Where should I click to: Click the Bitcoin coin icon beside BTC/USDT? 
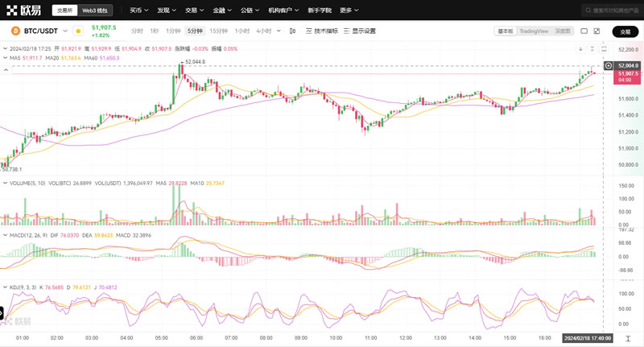click(15, 31)
